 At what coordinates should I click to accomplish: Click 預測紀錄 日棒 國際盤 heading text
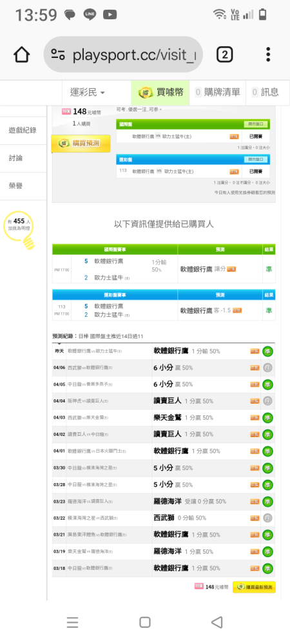98,336
